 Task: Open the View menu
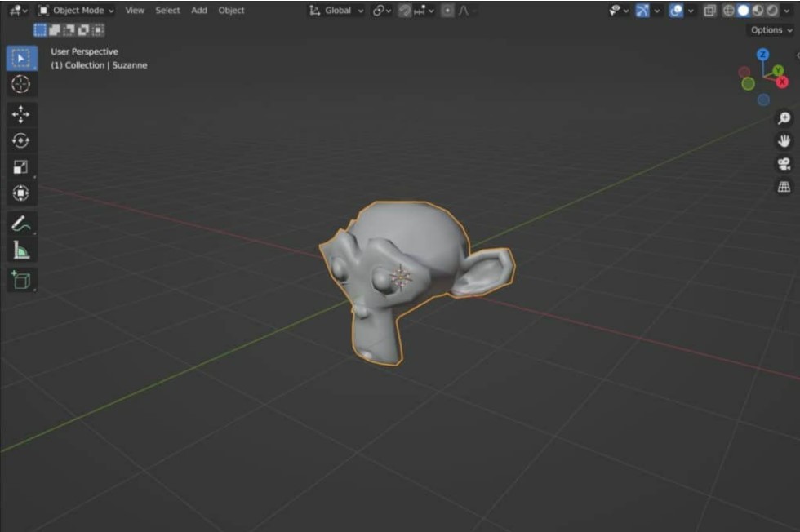tap(135, 11)
